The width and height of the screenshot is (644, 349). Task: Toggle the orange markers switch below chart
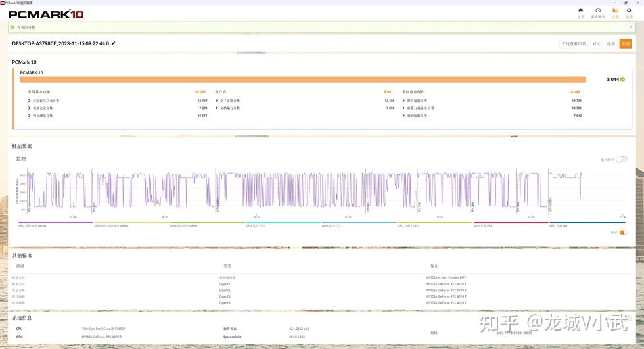[623, 233]
